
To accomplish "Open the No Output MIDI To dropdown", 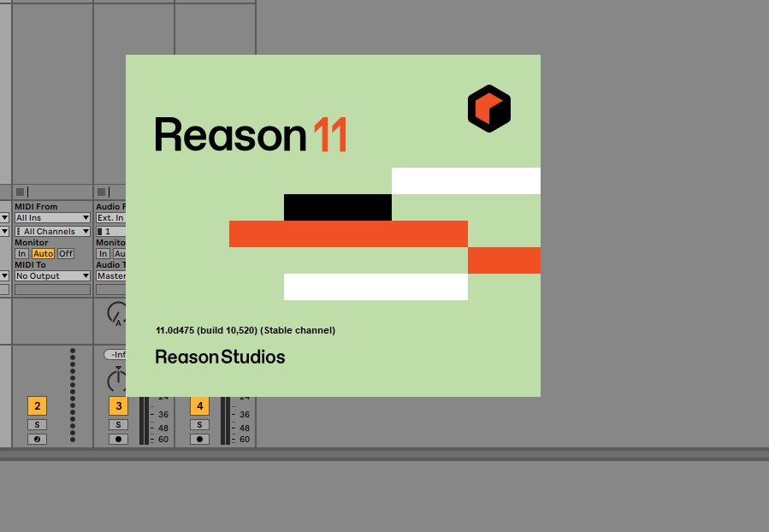I will (x=52, y=276).
